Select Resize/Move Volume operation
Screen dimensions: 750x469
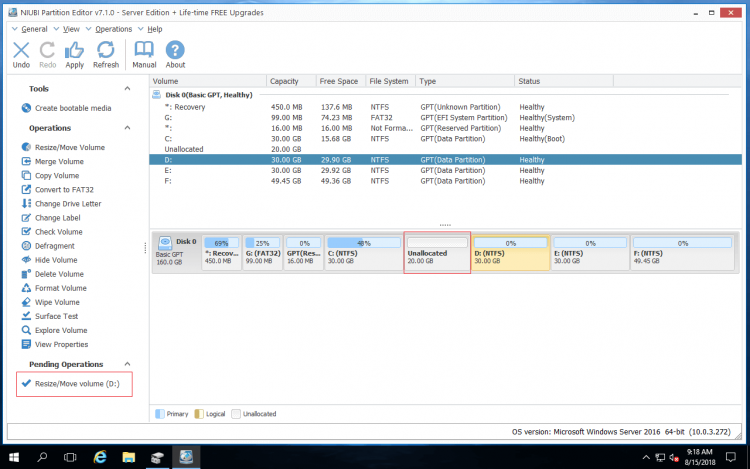[x=69, y=147]
